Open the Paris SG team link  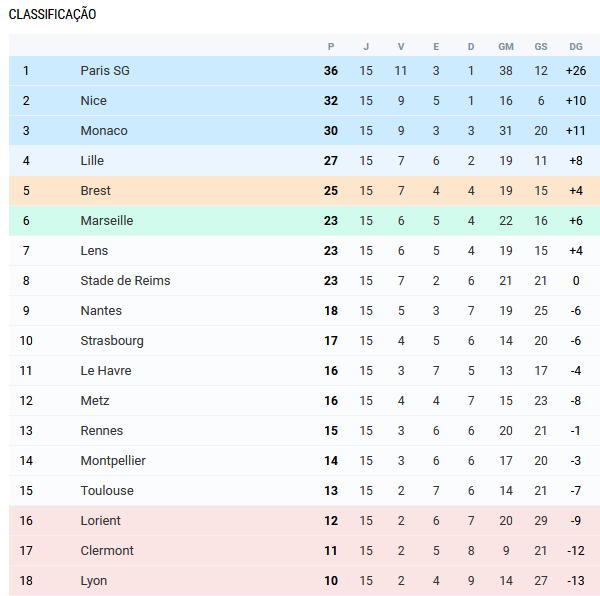(x=105, y=71)
